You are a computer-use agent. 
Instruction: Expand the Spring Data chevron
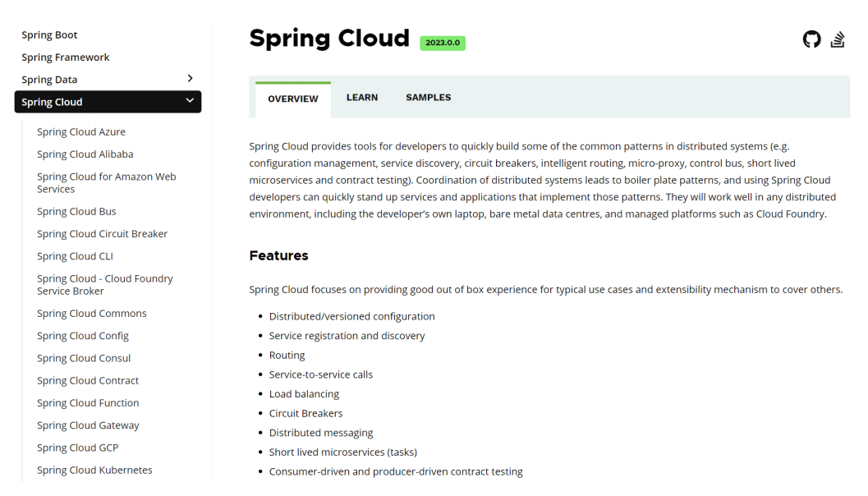pos(190,79)
